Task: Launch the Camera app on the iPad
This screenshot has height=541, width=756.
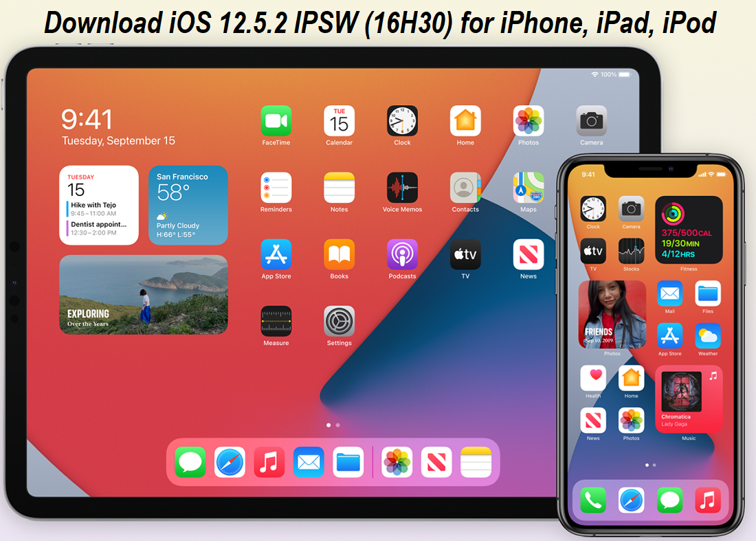Action: coord(592,121)
